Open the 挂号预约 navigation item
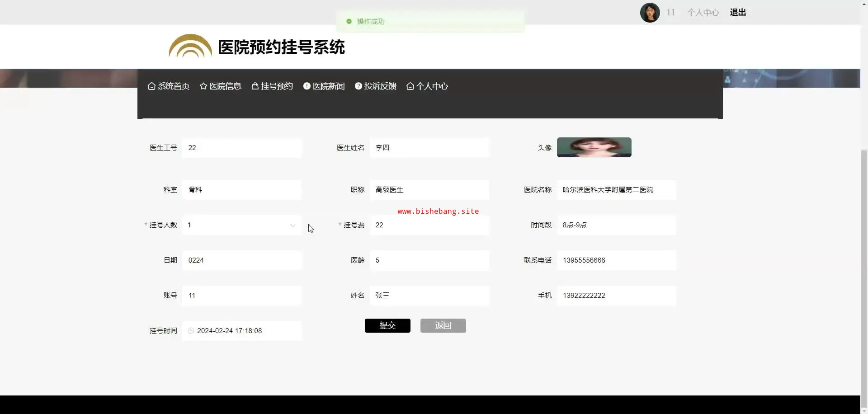Screen dimensions: 868x414 [272, 86]
